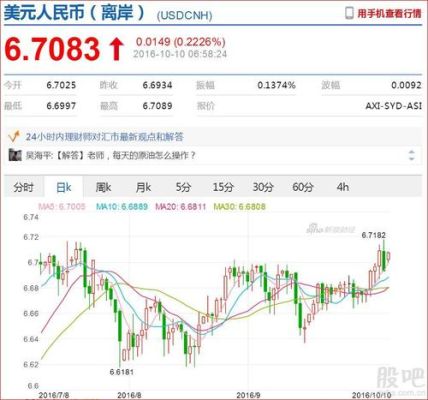This screenshot has width=428, height=400.
Task: Click the 2016/7/8 date axis label
Action: pyautogui.click(x=54, y=395)
